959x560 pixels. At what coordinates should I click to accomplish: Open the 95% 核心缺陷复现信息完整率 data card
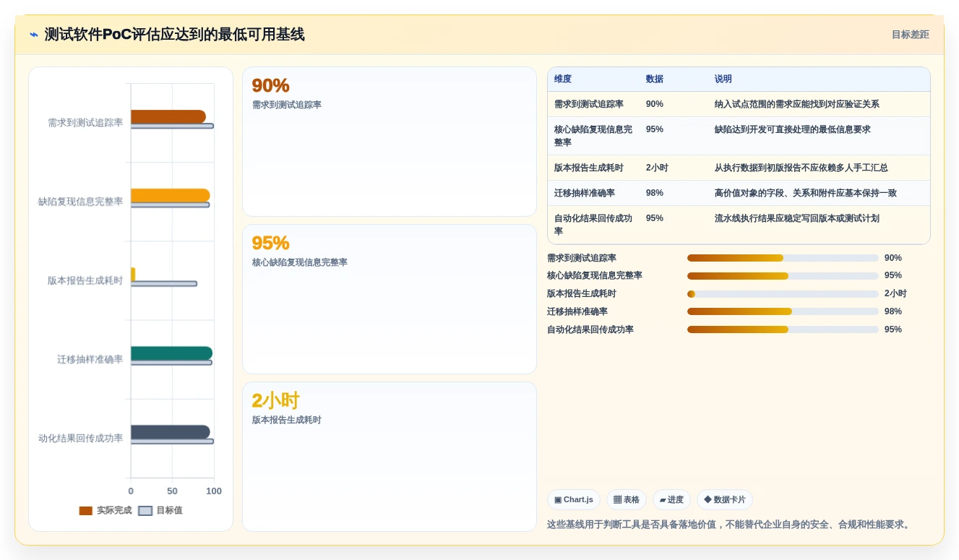tap(390, 299)
